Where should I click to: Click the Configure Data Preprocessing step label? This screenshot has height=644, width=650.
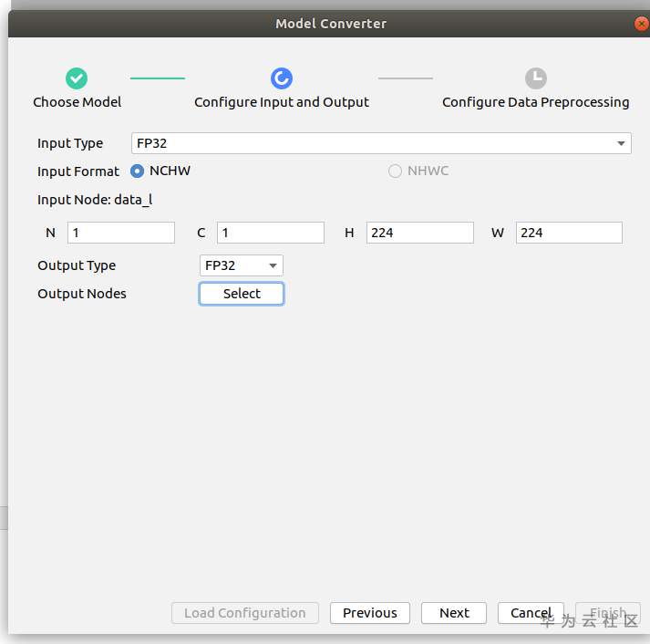point(535,102)
